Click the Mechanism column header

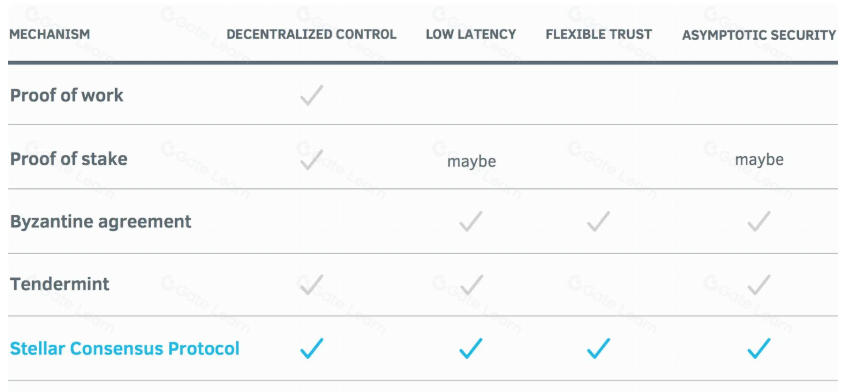tap(50, 35)
